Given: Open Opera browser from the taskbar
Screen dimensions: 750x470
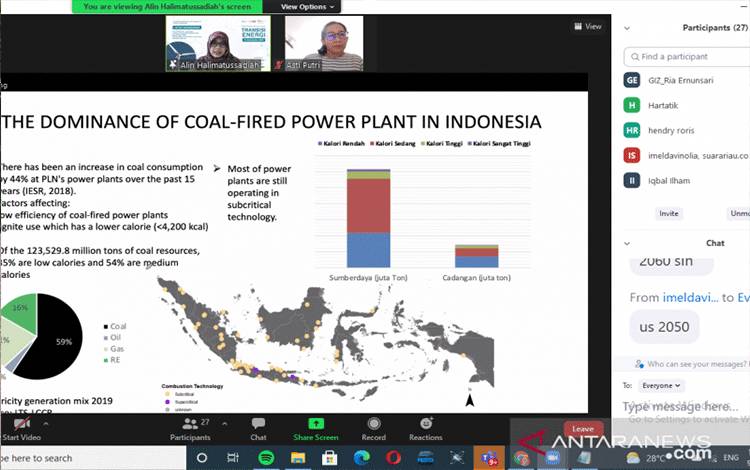Looking at the screenshot, I should click(x=394, y=458).
